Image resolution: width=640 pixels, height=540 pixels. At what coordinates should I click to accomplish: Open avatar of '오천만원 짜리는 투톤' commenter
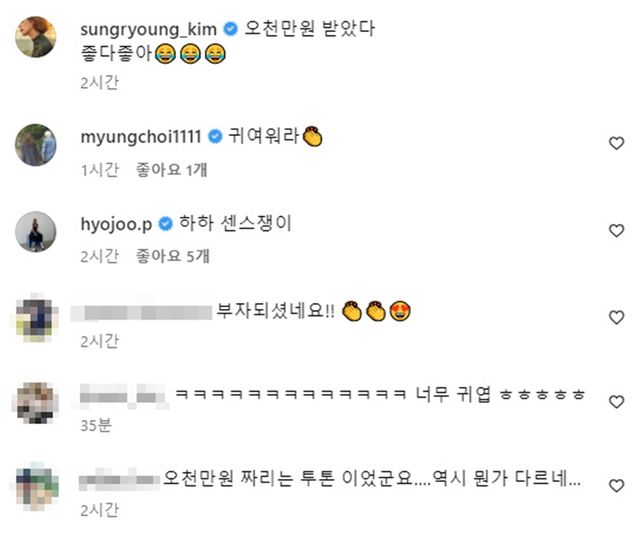[x=35, y=485]
